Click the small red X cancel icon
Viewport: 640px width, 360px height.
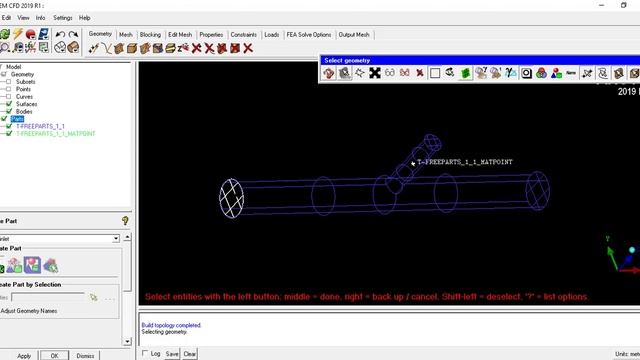(x=420, y=73)
